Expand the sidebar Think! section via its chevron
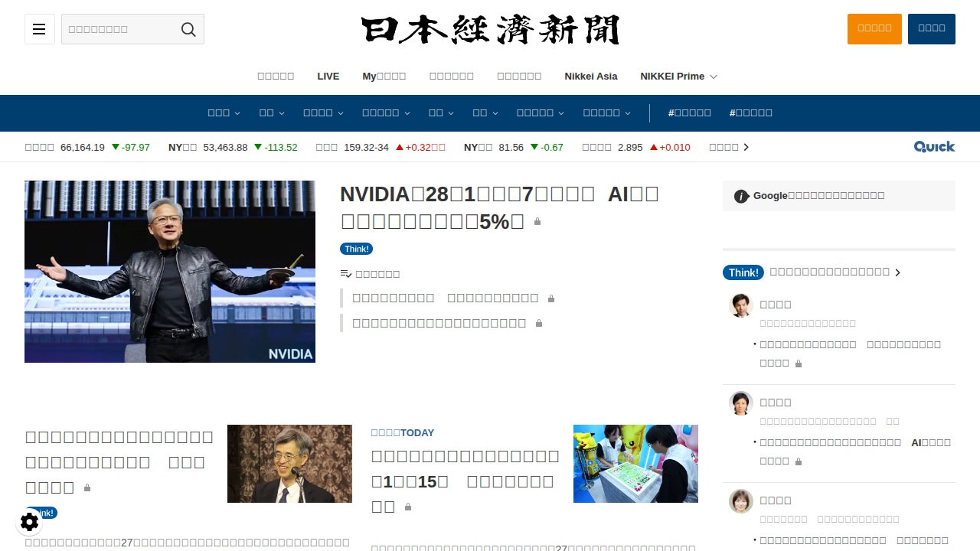This screenshot has width=980, height=551. [x=898, y=272]
